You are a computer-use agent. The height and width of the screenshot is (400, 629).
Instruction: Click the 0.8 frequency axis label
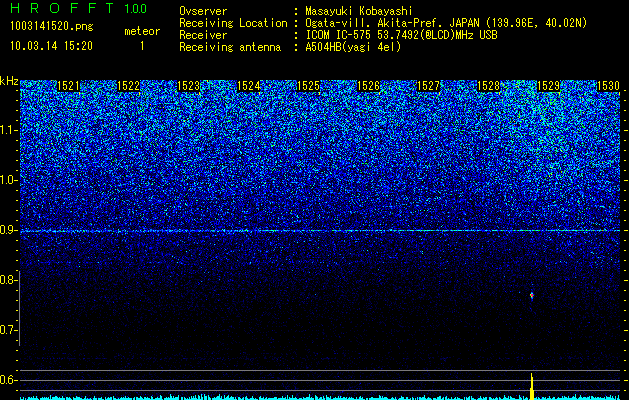point(8,280)
